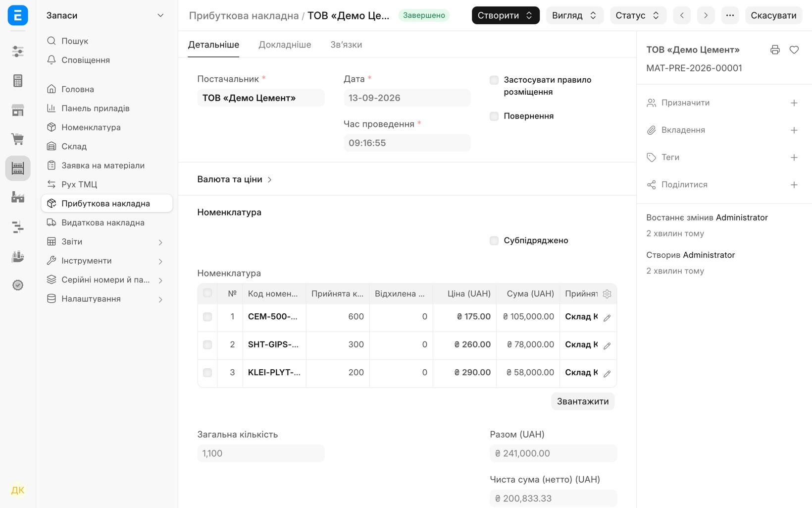Expand Звіти in sidebar
Viewport: 812px width, 508px height.
click(106, 242)
